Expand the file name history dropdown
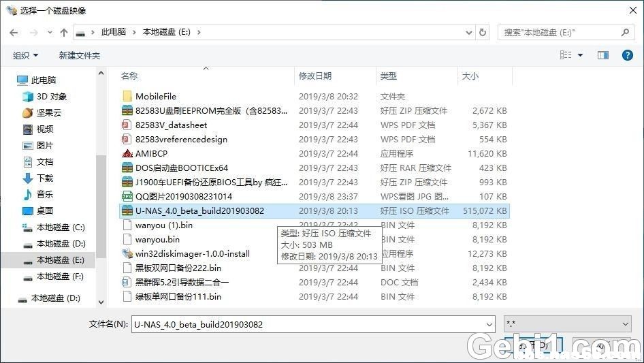Screen dimensions: 644x363 (x=488, y=325)
